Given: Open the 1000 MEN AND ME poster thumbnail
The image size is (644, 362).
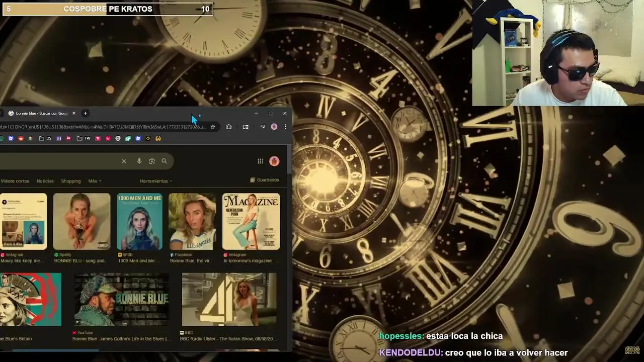Looking at the screenshot, I should coord(139,222).
